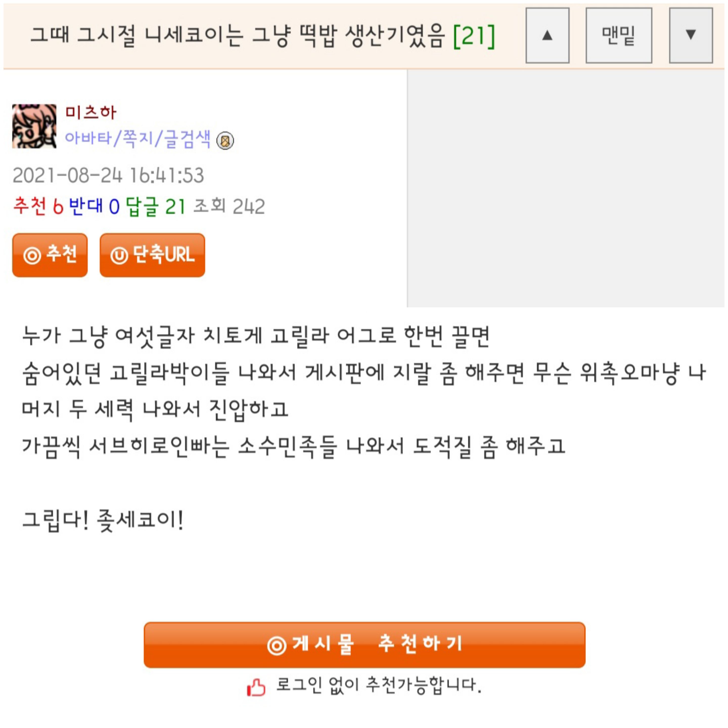Image resolution: width=728 pixels, height=728 pixels.
Task: Jump to bottom with 맨밑 button
Action: point(619,35)
